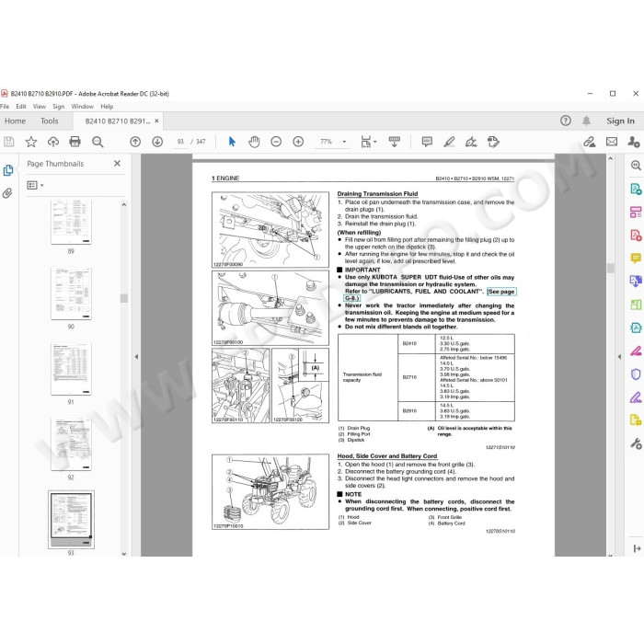Click the thumbnails panel scrollbar handle
Viewport: 644px width, 644px height.
pos(124,299)
